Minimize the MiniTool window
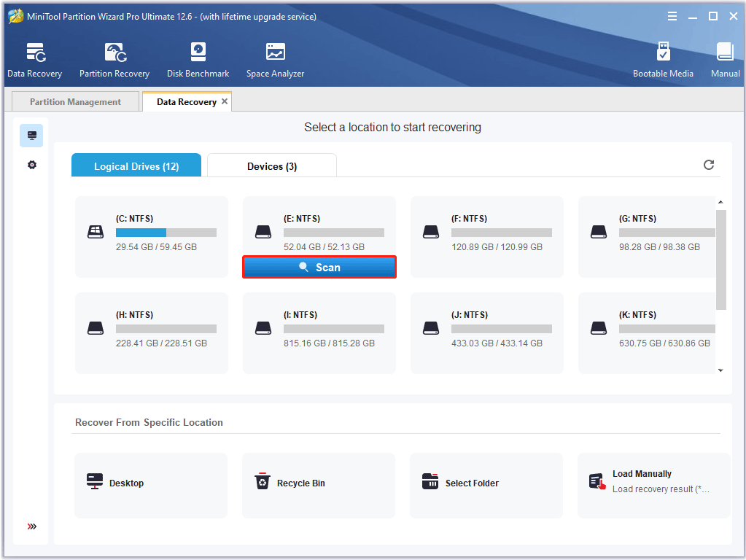The width and height of the screenshot is (746, 560). click(693, 17)
